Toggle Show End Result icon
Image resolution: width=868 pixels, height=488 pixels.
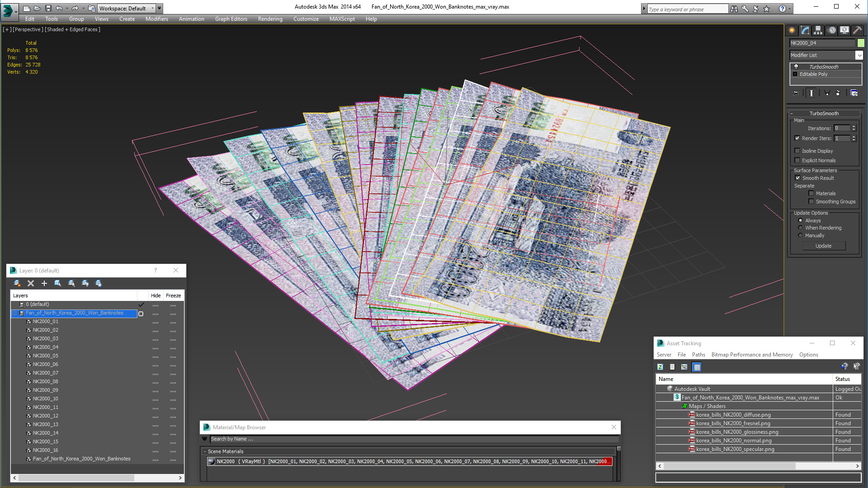pos(811,93)
